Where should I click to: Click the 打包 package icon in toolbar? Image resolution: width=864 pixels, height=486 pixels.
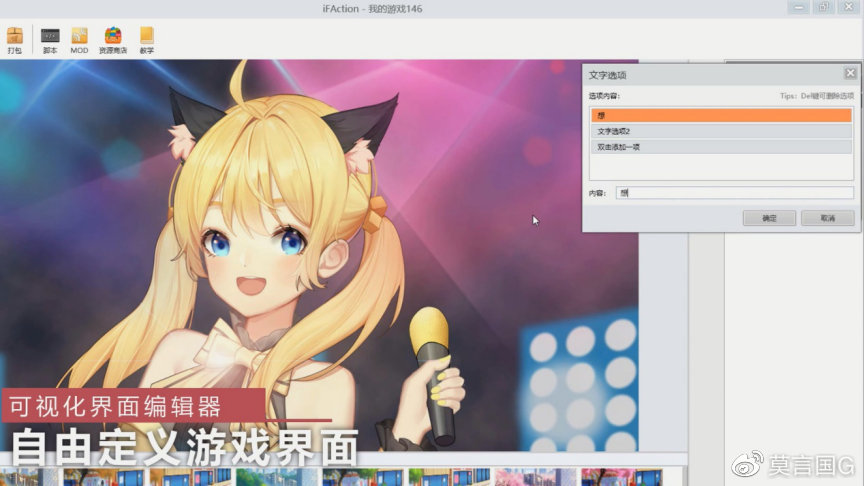click(x=15, y=40)
